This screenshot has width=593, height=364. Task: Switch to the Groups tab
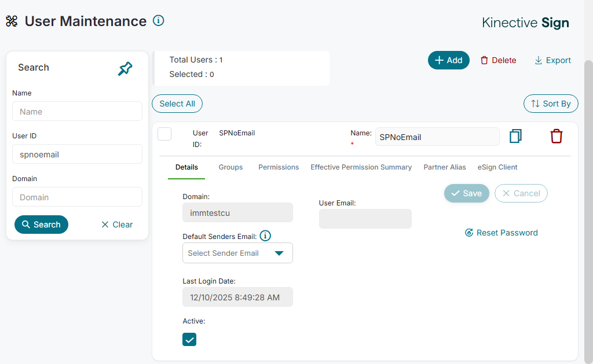(x=230, y=167)
